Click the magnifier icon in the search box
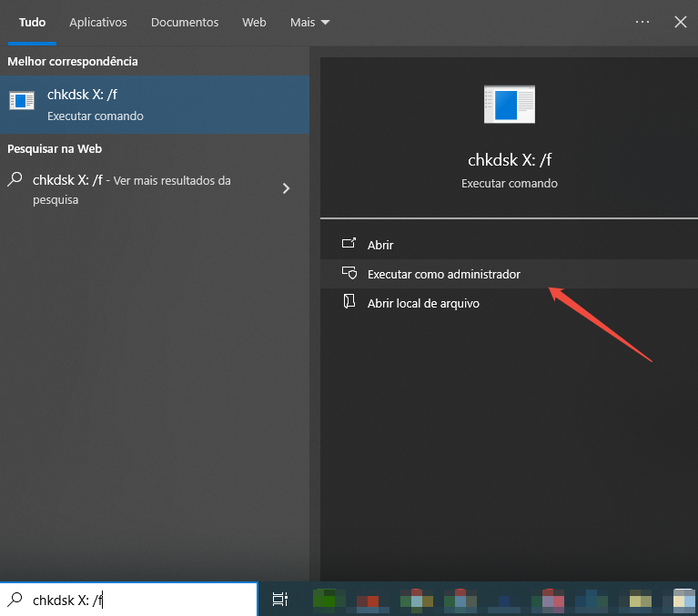698x616 pixels. click(15, 600)
